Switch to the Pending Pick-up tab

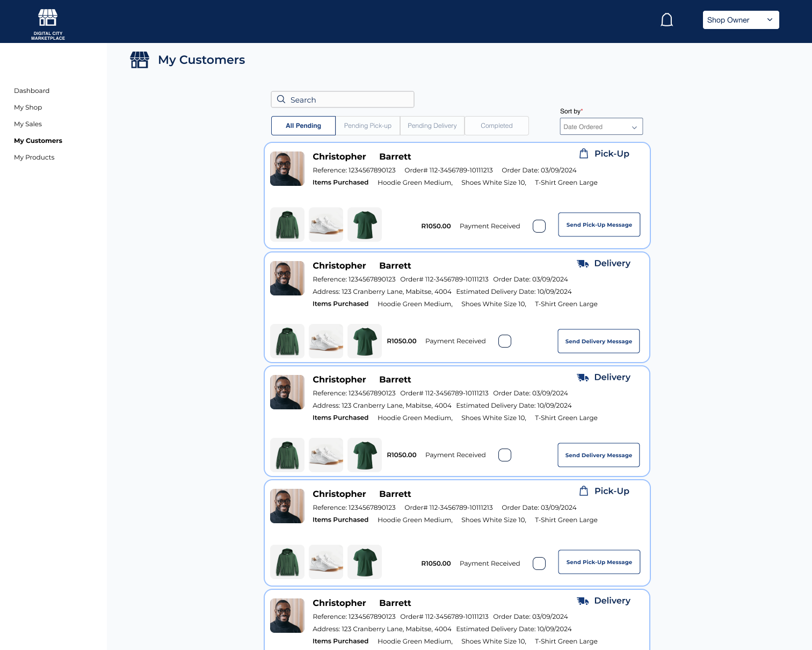pyautogui.click(x=368, y=126)
